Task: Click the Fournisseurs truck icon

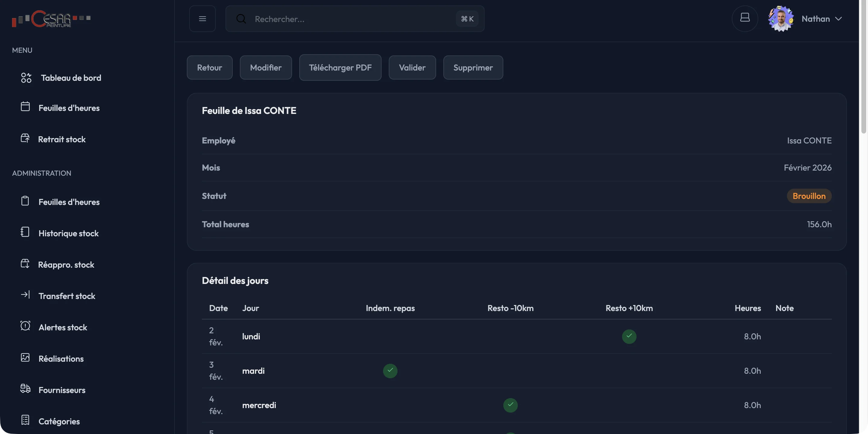Action: [x=25, y=389]
